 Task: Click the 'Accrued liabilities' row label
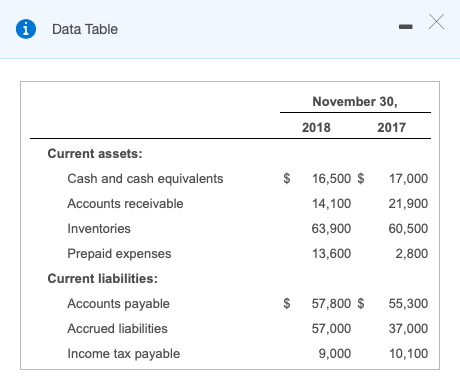tap(117, 329)
